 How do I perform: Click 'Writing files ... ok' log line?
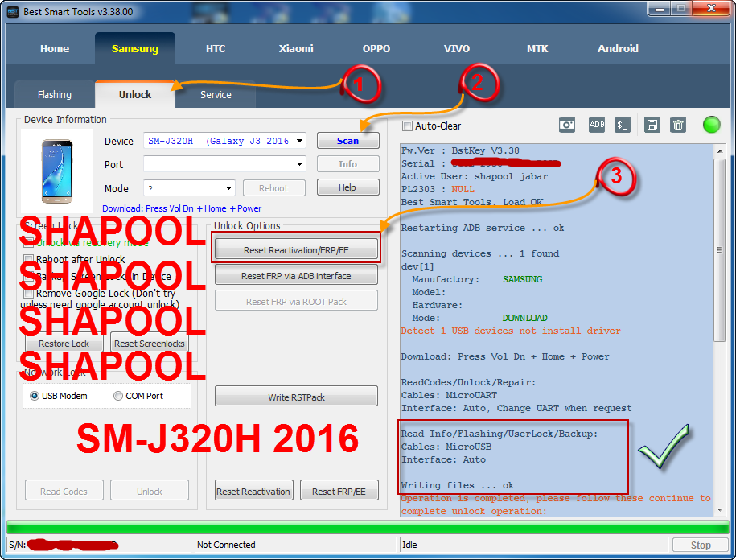pos(457,485)
